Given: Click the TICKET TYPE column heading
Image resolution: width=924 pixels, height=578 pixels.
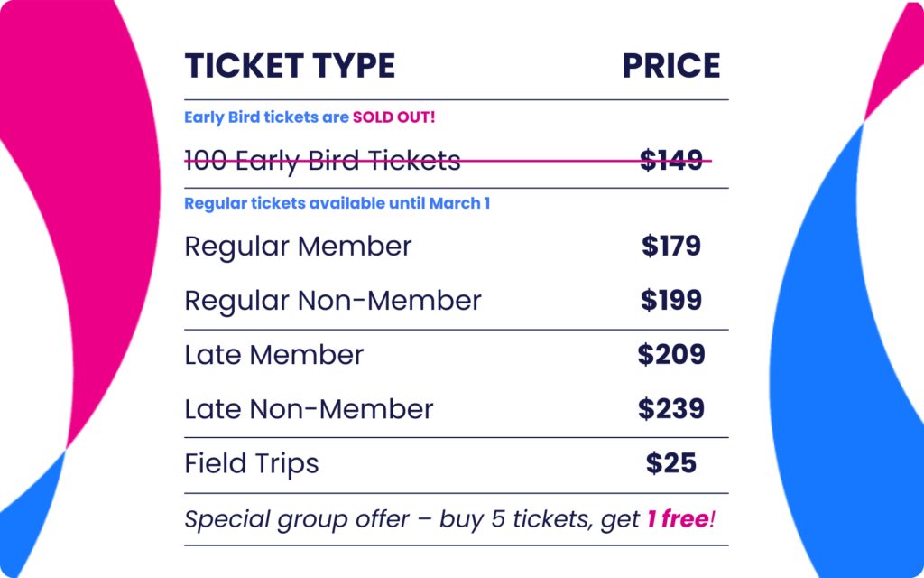Looking at the screenshot, I should pos(290,66).
